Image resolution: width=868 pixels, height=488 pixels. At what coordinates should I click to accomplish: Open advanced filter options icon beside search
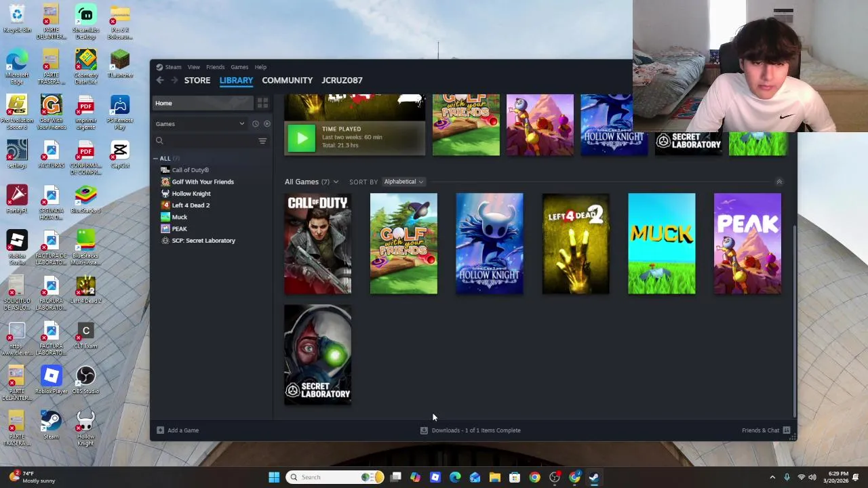(262, 141)
